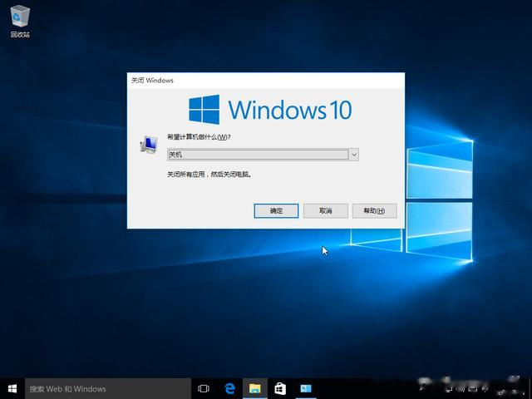Click the 关闭 Windows dialog title bar
Viewport: 532px width, 399px height.
click(x=266, y=81)
